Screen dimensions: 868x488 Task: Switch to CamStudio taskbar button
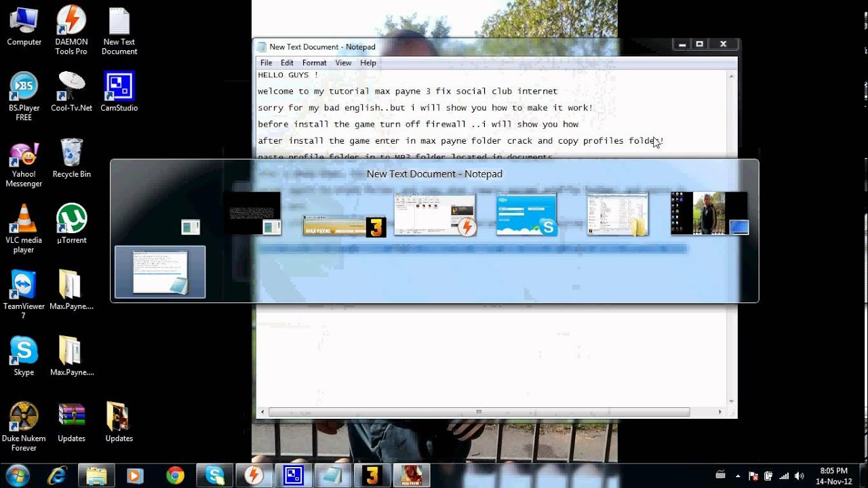click(x=293, y=476)
